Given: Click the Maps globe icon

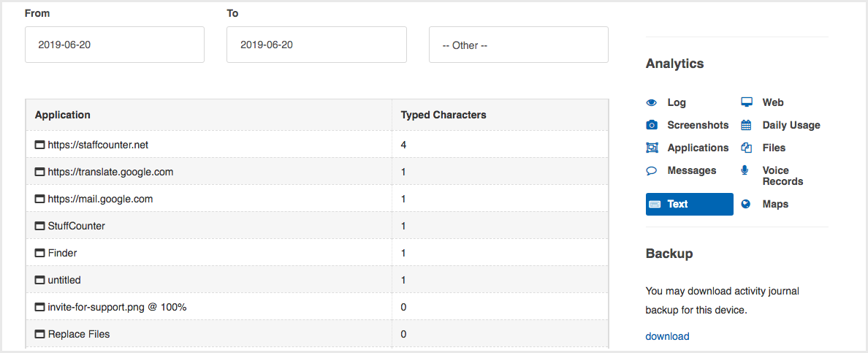Looking at the screenshot, I should tap(746, 204).
